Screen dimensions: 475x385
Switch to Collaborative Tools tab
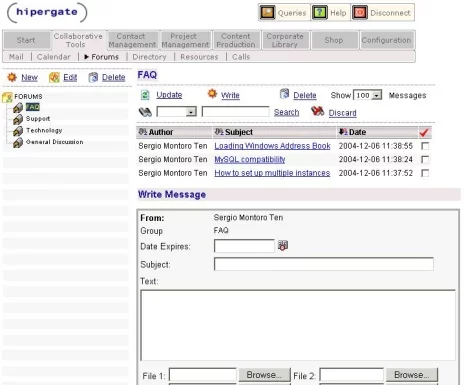coord(78,40)
